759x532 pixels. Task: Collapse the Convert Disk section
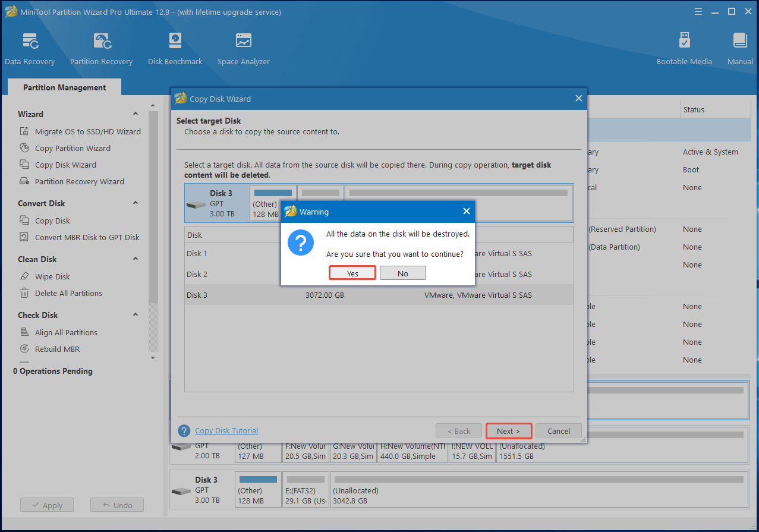coord(136,203)
